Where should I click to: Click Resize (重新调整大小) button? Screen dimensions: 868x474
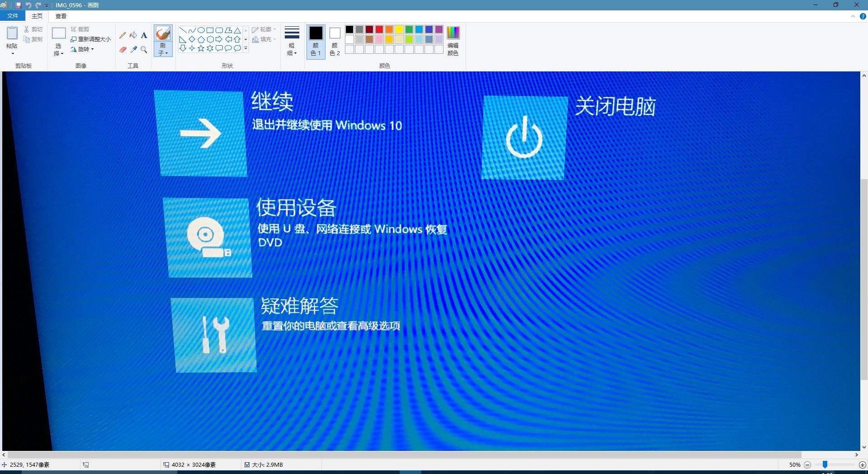click(x=91, y=39)
